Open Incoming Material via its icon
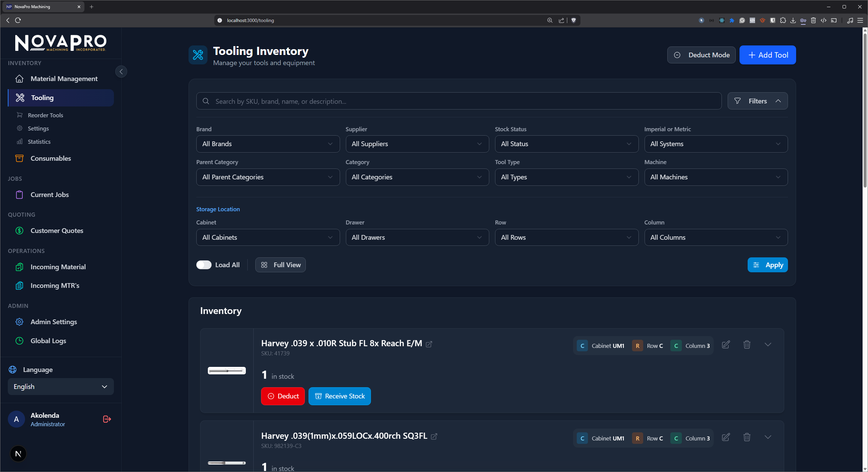 coord(20,267)
